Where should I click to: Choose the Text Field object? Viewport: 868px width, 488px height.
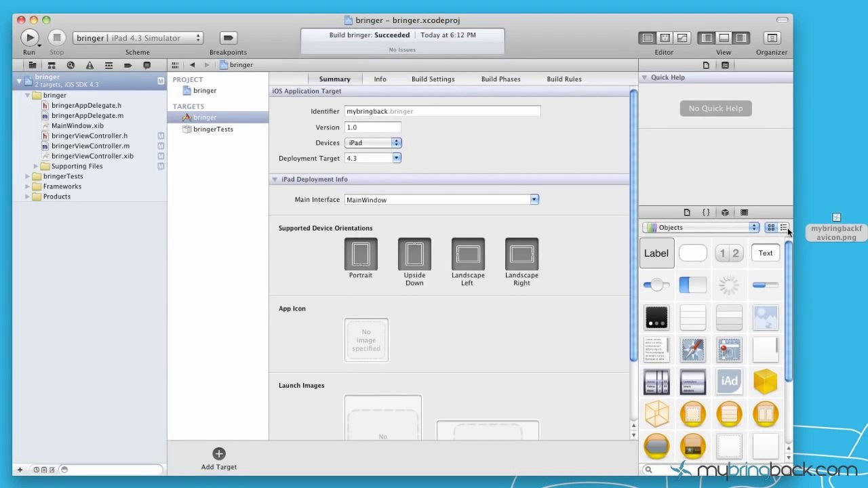[x=766, y=253]
